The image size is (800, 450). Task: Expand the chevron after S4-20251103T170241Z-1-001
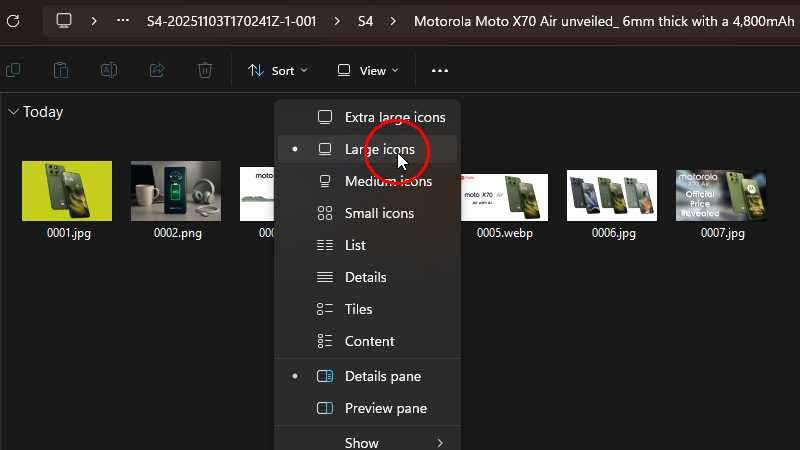coord(337,21)
